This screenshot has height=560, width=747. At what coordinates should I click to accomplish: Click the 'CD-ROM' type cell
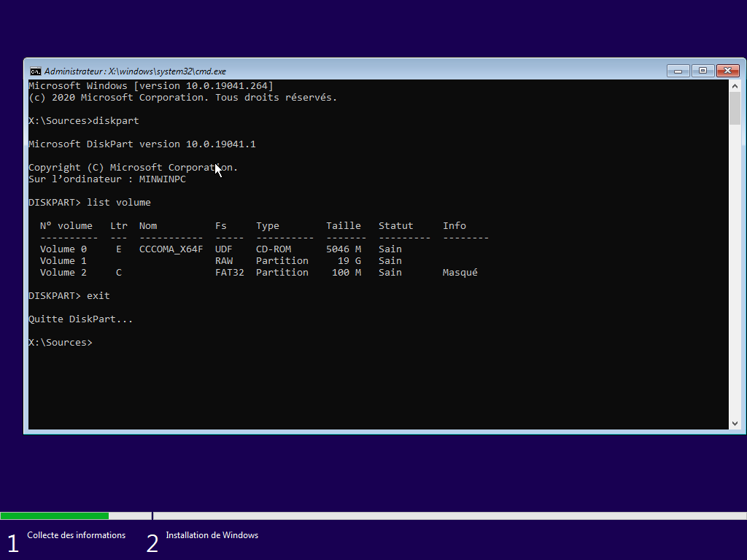click(x=274, y=249)
